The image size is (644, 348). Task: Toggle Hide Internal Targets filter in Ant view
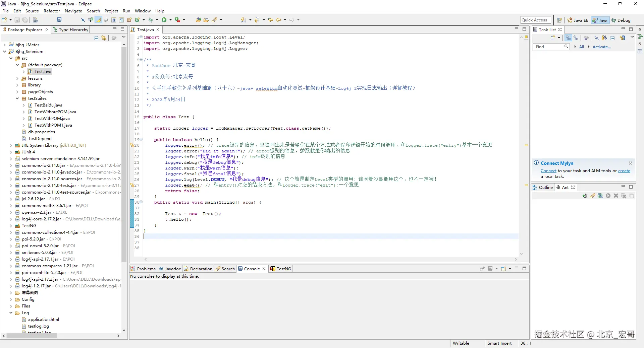click(x=600, y=196)
